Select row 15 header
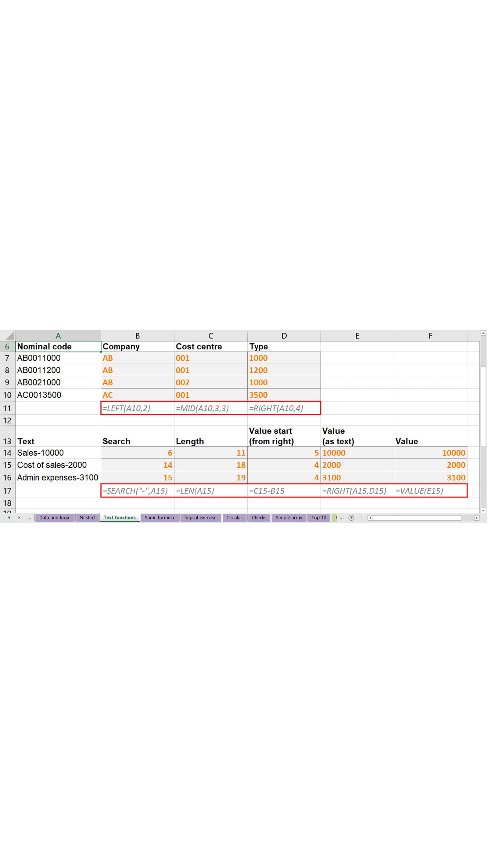The image size is (488, 868). 7,465
